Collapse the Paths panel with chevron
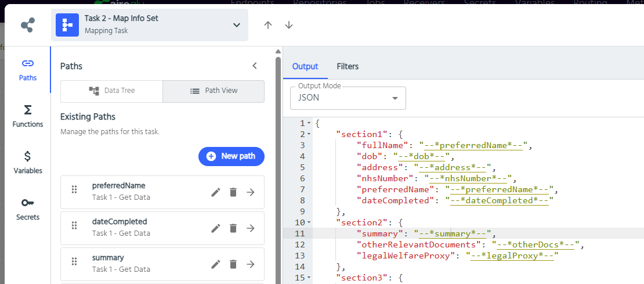 click(x=254, y=66)
